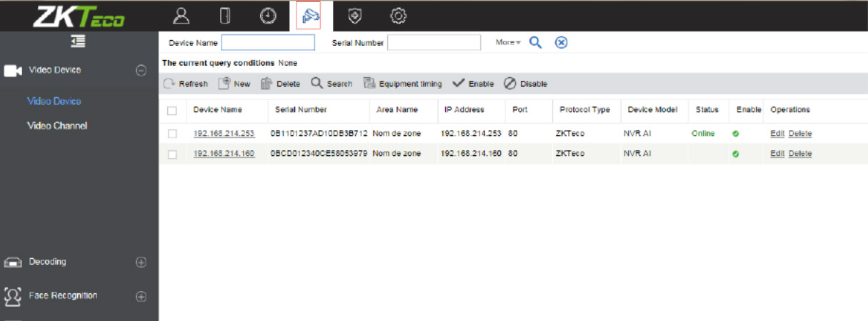This screenshot has width=868, height=321.
Task: Open the Attendance clock module icon
Action: point(266,15)
